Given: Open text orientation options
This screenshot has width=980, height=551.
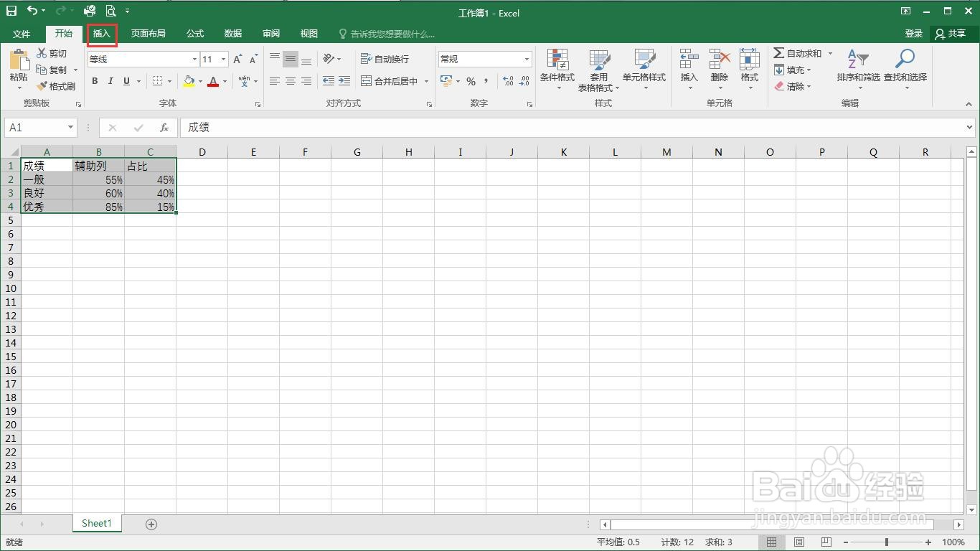Looking at the screenshot, I should point(329,59).
